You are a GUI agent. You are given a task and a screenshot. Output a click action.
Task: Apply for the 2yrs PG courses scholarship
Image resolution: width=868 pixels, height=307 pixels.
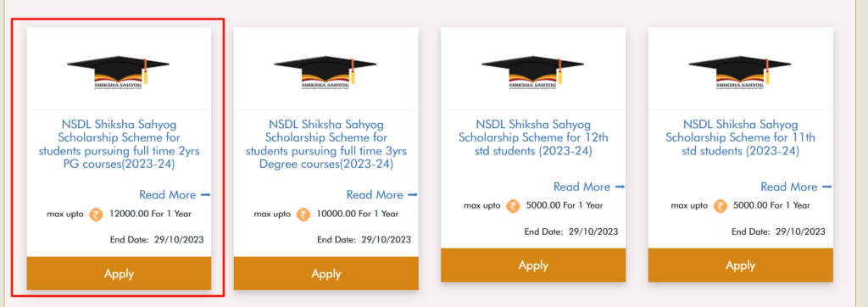click(x=119, y=273)
